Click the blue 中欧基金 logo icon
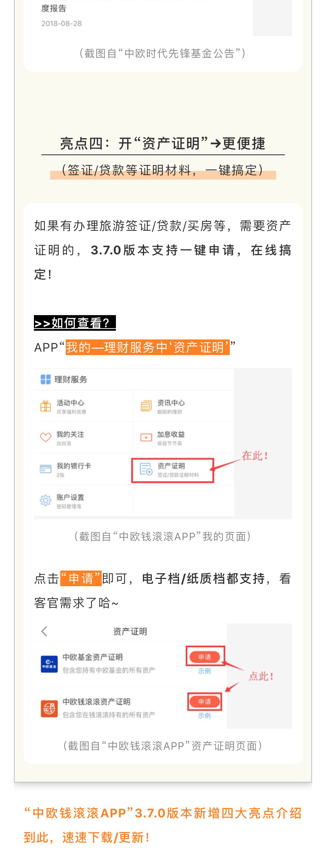The height and width of the screenshot is (868, 326). (49, 664)
